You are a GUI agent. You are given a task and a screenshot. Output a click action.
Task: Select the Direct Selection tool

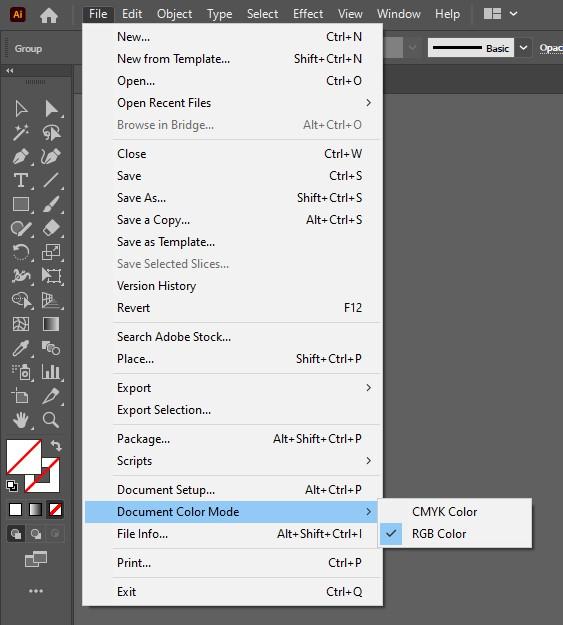tap(51, 109)
